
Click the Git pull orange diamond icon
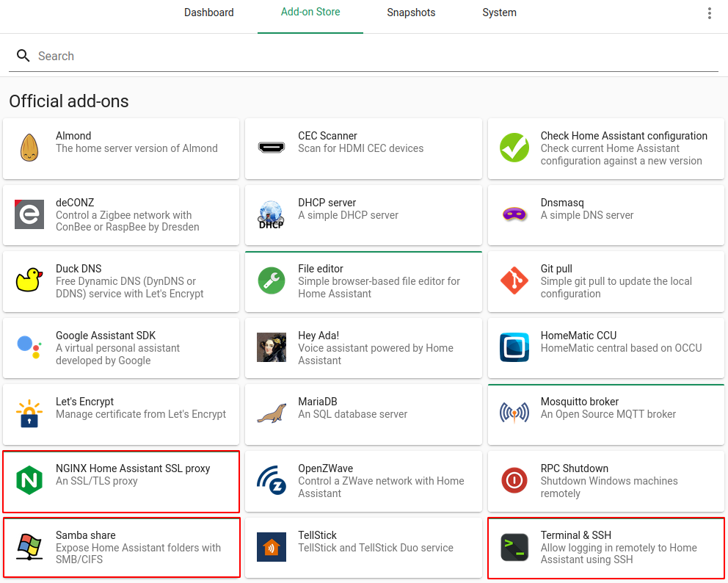point(514,280)
